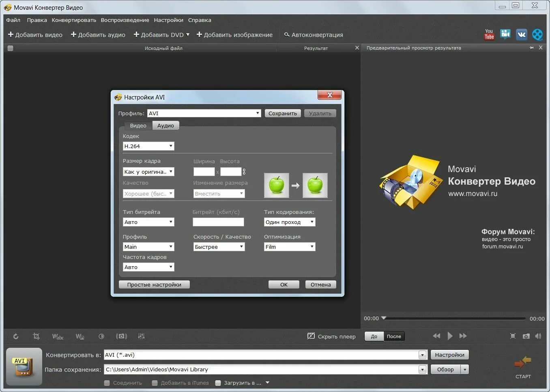Open the image watermark tool

click(80, 336)
